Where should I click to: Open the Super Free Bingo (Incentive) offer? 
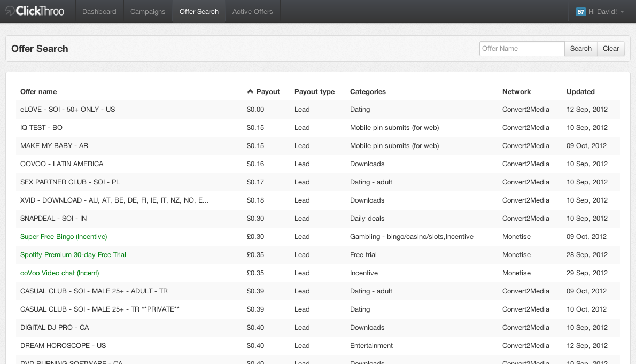click(x=64, y=237)
